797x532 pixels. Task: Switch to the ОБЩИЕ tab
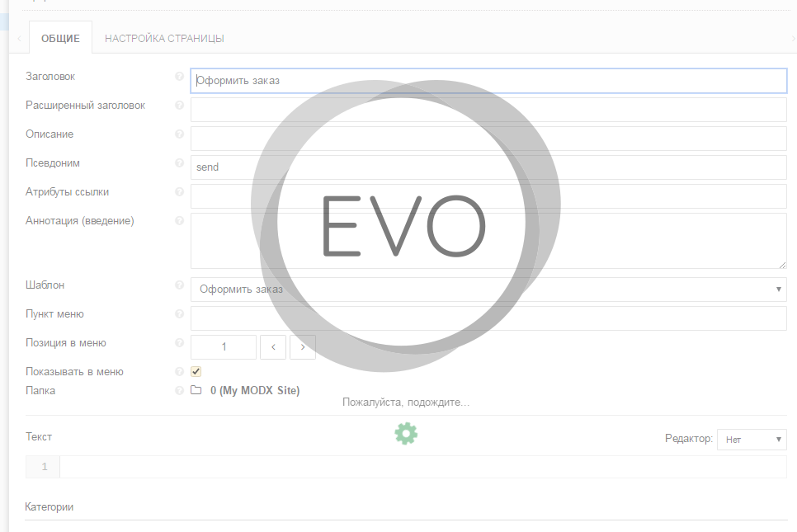click(60, 38)
